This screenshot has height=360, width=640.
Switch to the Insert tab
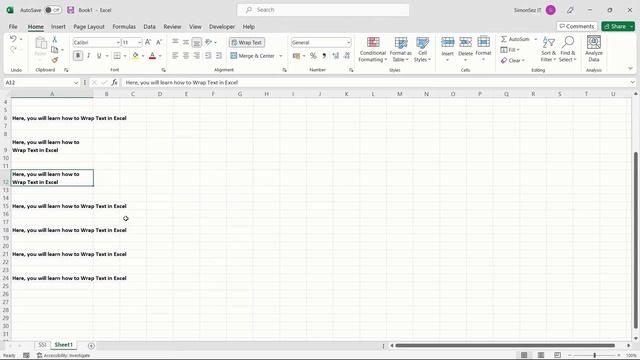click(58, 27)
